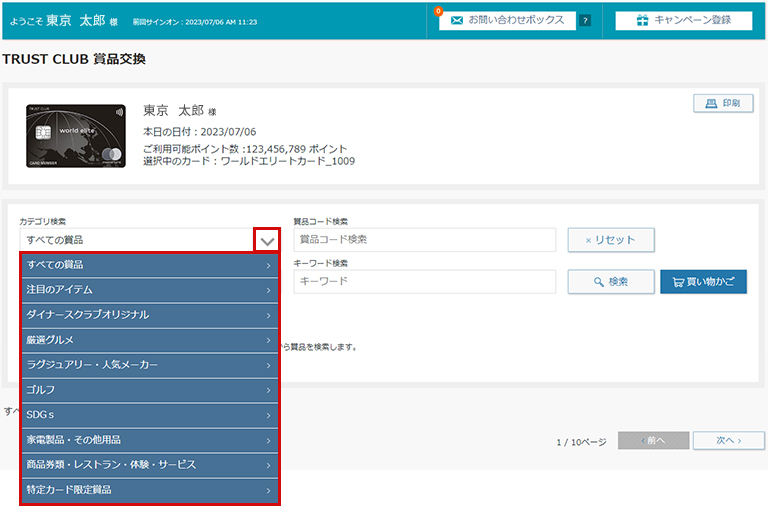Open the 買い物かご shopping cart
This screenshot has width=768, height=521.
pos(703,282)
